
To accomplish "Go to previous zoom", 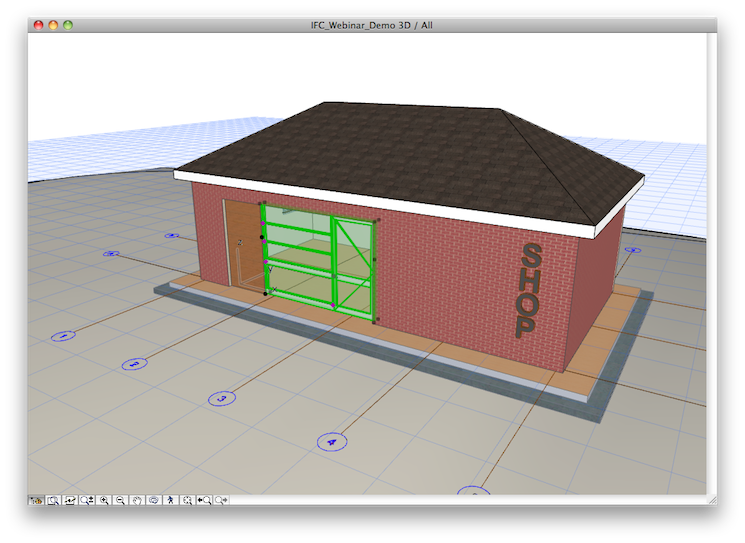I will tap(204, 500).
